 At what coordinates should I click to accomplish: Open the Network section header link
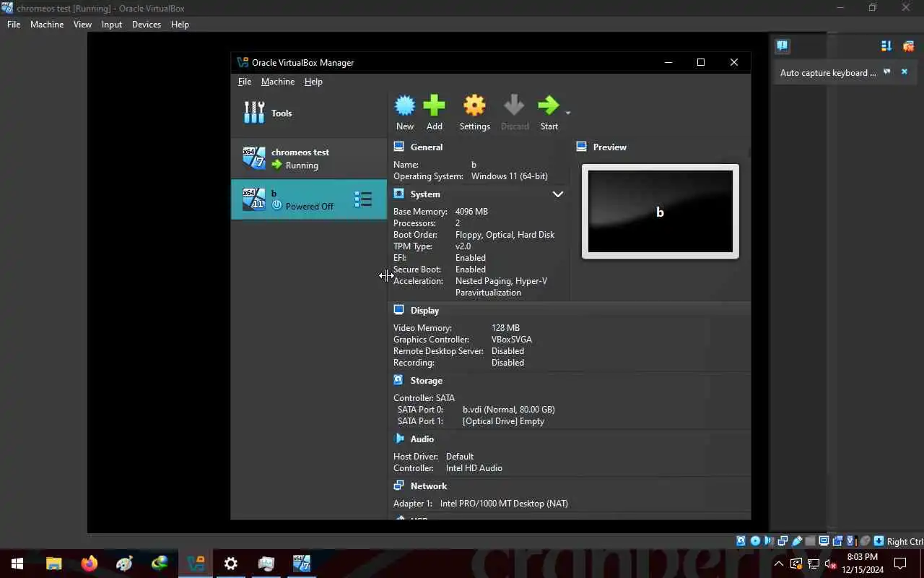point(429,486)
